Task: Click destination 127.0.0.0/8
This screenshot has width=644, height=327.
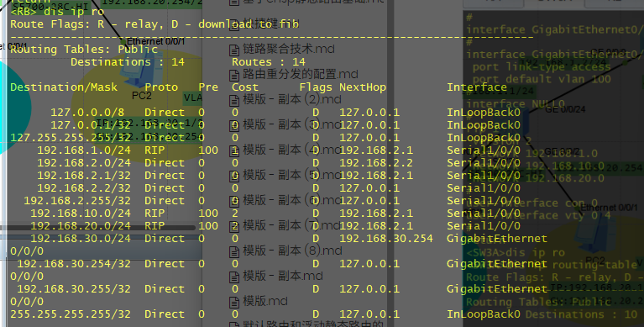Action: (87, 113)
